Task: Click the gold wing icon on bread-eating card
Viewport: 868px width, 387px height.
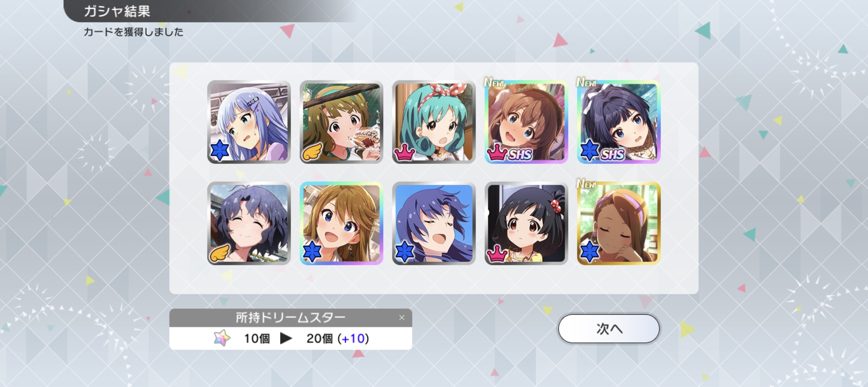Action: (x=312, y=151)
